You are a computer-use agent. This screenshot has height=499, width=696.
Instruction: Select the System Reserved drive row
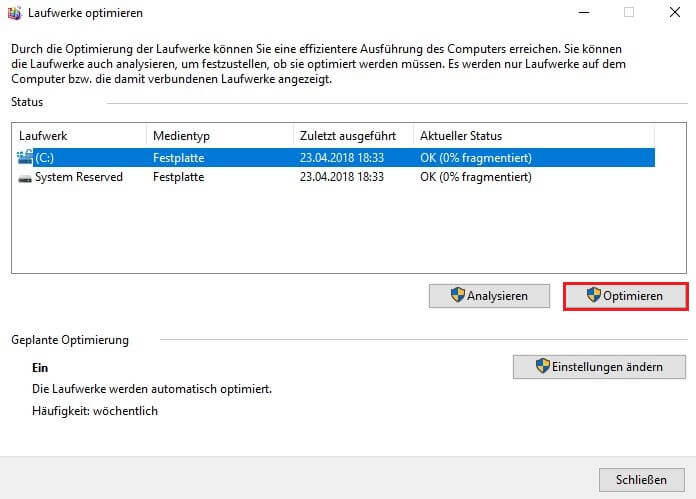[336, 177]
